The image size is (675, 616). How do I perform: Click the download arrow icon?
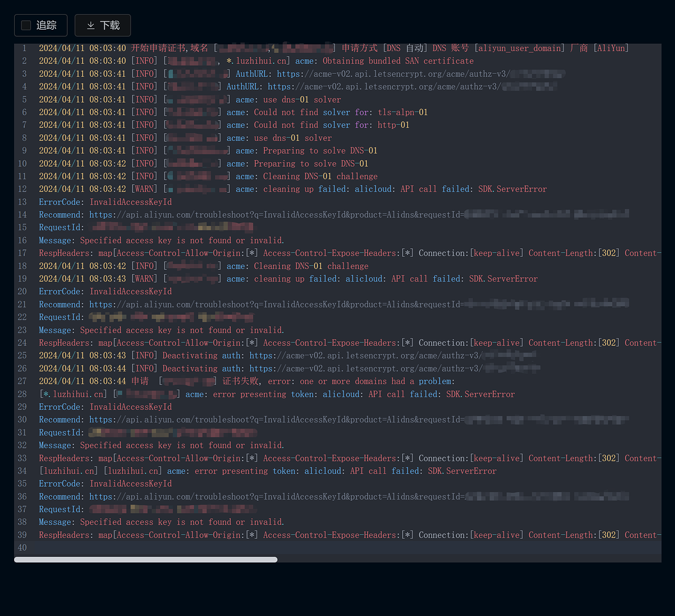pyautogui.click(x=91, y=25)
